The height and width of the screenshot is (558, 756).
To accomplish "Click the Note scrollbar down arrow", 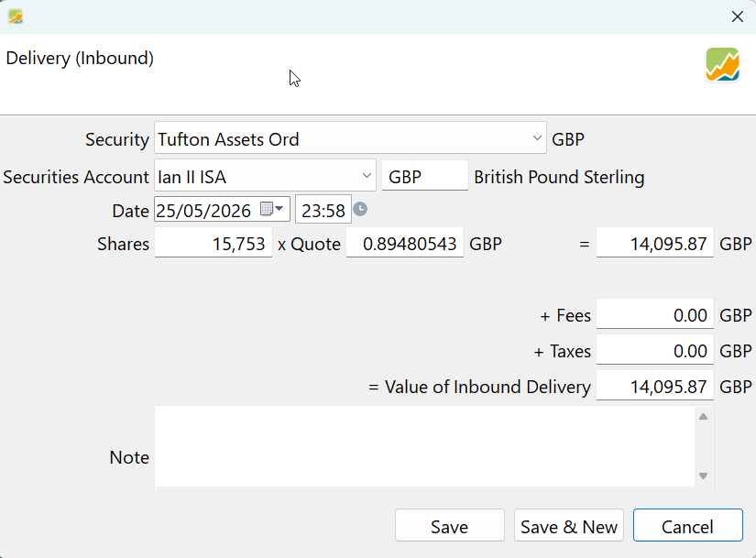I will coord(704,476).
